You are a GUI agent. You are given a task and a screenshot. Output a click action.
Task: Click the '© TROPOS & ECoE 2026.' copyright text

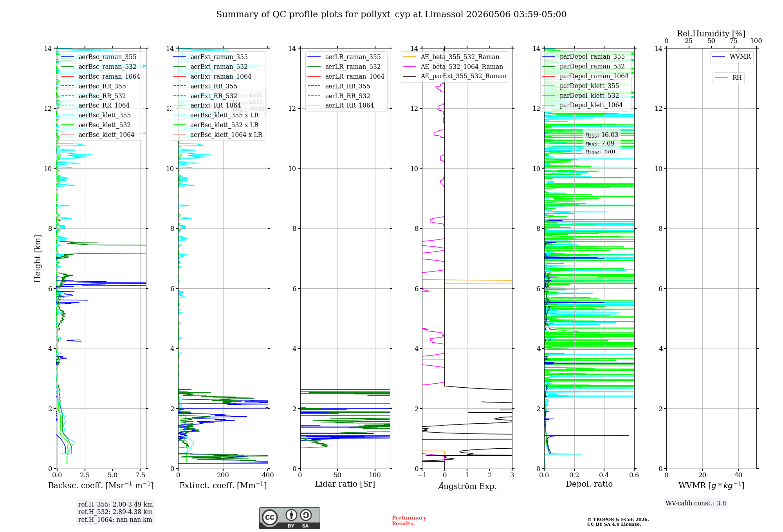[618, 519]
